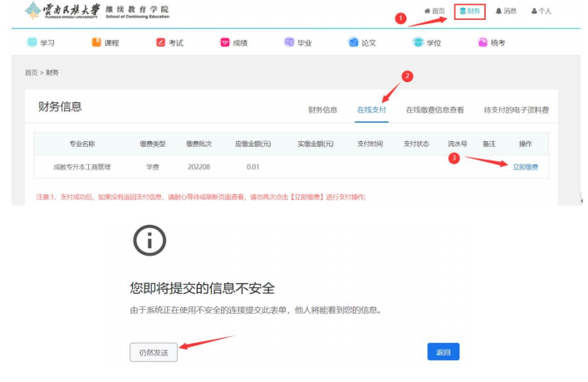Image resolution: width=588 pixels, height=382 pixels.
Task: Switch to the 在线支付 tab
Action: [x=371, y=110]
